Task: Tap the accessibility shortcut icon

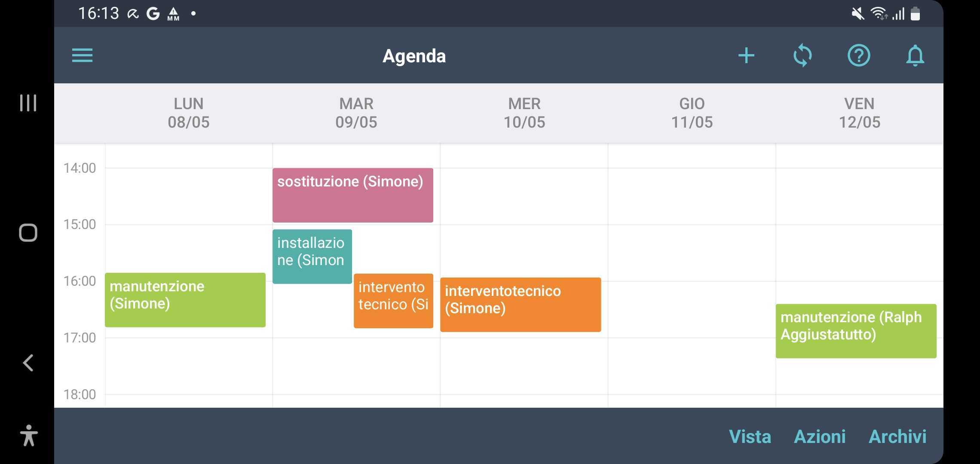Action: pos(28,435)
